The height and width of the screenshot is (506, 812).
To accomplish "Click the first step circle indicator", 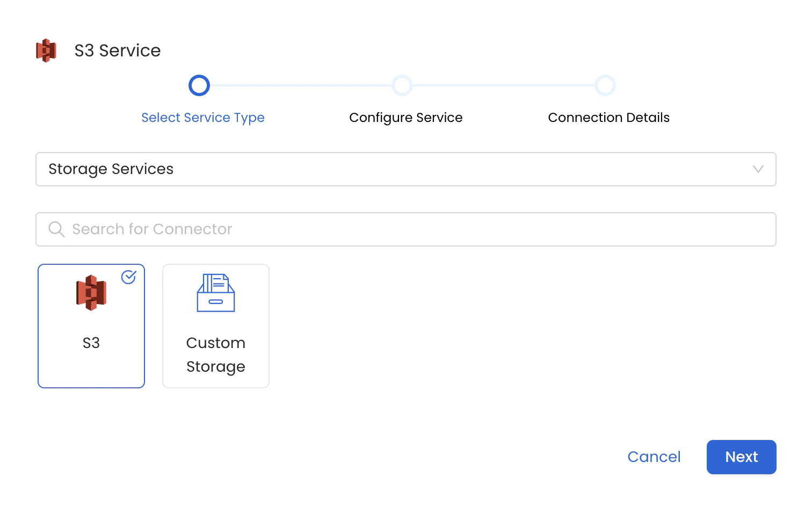I will pos(199,85).
